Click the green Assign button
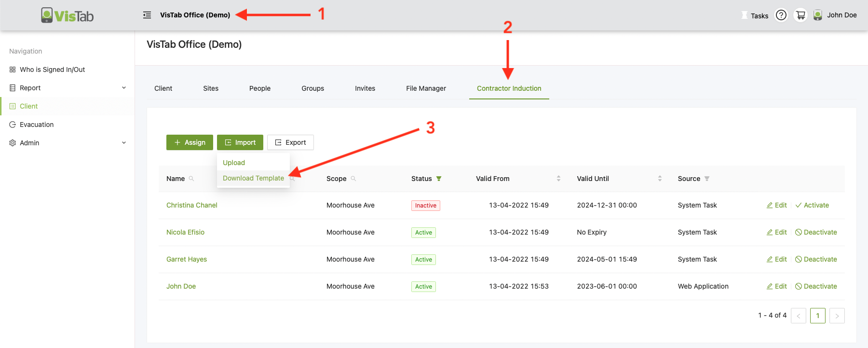The width and height of the screenshot is (868, 348). (x=190, y=142)
